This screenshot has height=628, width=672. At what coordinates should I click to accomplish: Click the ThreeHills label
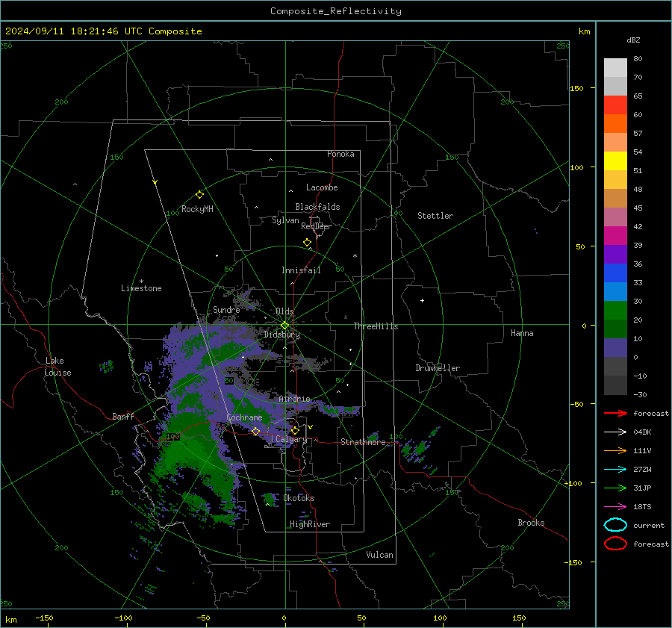(376, 326)
